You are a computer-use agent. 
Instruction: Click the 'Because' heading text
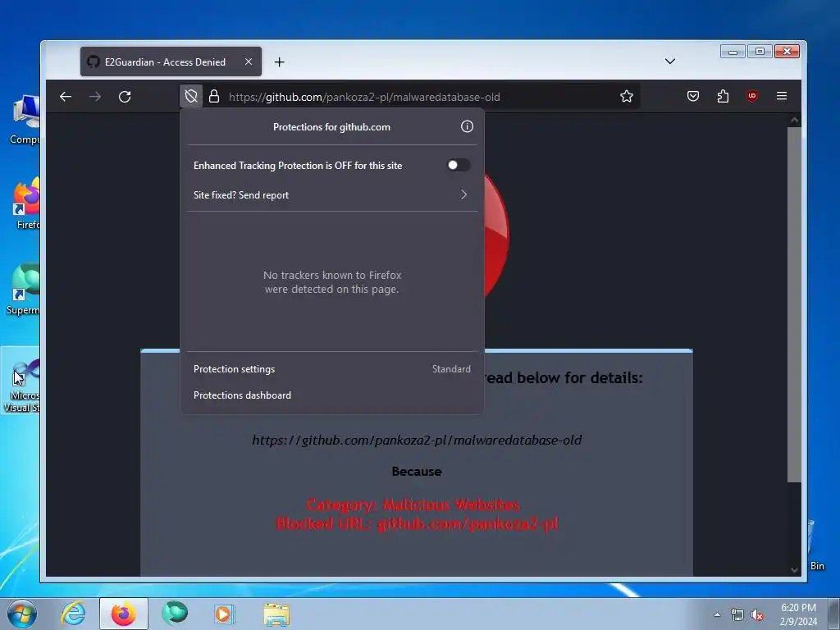click(417, 472)
